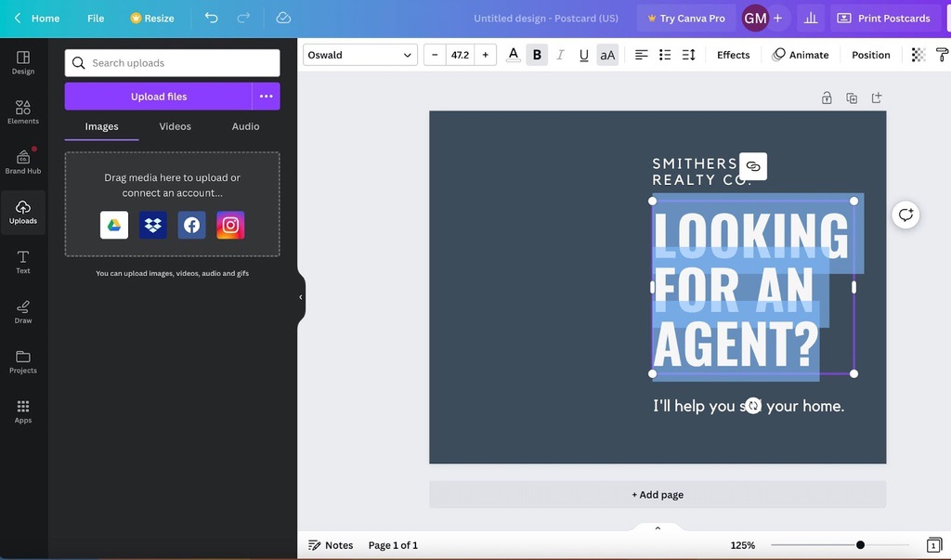Screen dimensions: 951x560
Task: Click the copy style paint roller
Action: point(942,55)
